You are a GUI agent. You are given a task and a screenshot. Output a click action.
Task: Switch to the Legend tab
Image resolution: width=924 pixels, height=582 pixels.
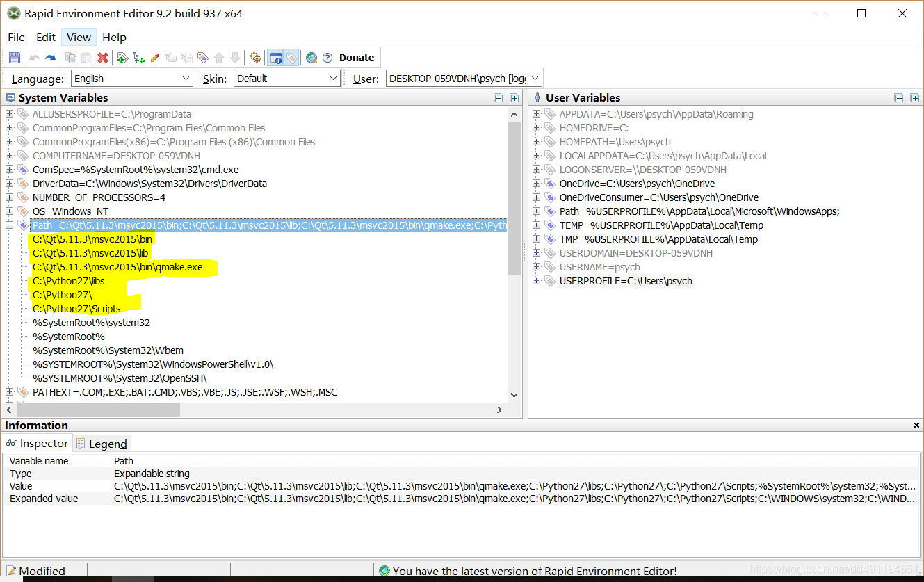pos(102,444)
